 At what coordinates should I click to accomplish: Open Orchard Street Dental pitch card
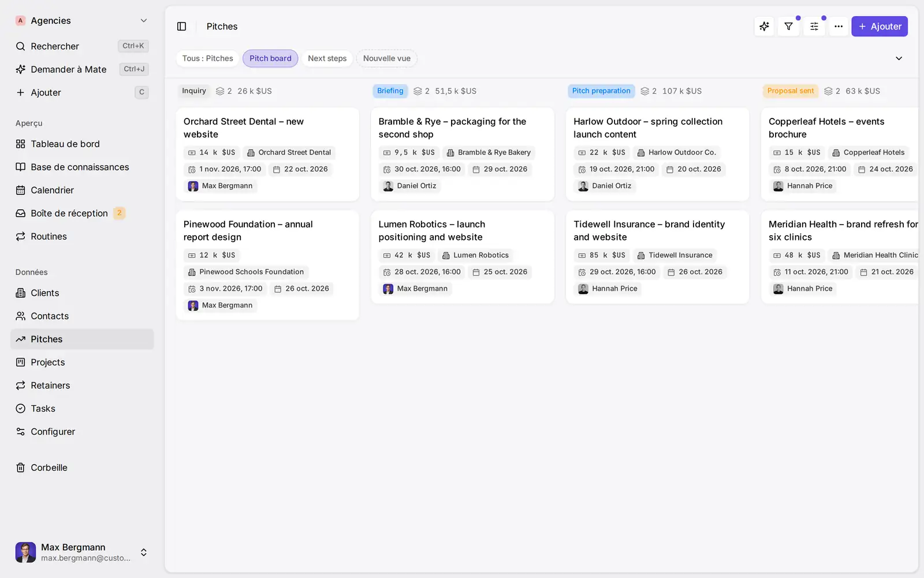267,154
